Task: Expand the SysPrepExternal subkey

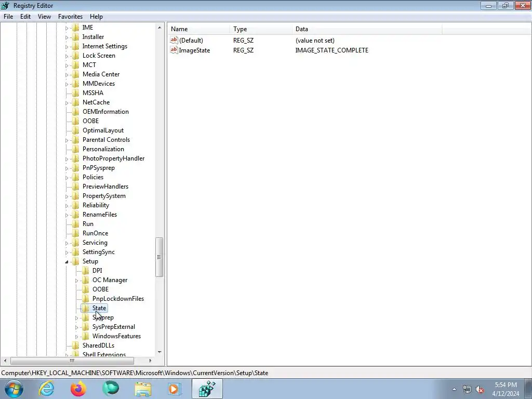Action: pos(76,327)
